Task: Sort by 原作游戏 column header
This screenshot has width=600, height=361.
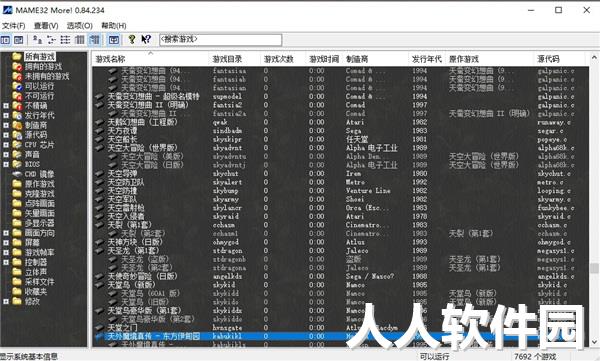Action: pyautogui.click(x=490, y=59)
